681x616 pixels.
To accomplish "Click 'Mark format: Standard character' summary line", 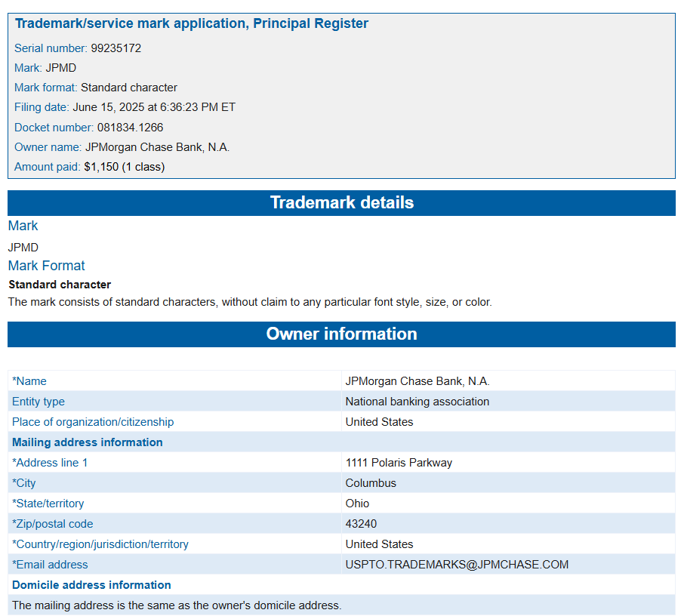I will pos(96,88).
